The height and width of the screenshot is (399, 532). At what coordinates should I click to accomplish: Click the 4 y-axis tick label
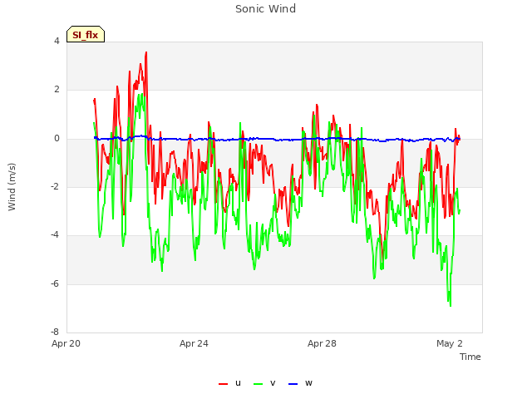coord(57,41)
